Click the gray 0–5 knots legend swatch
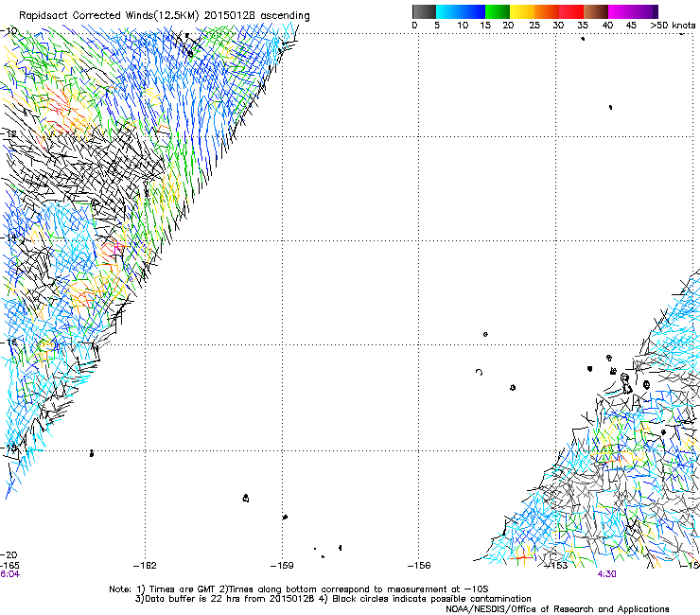 click(424, 11)
